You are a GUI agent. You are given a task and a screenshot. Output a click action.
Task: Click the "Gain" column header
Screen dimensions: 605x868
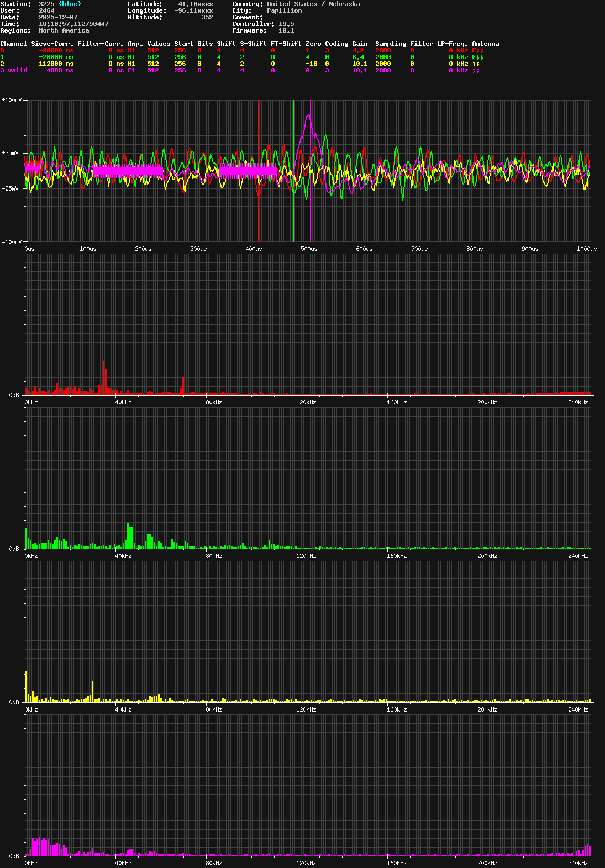coord(360,44)
